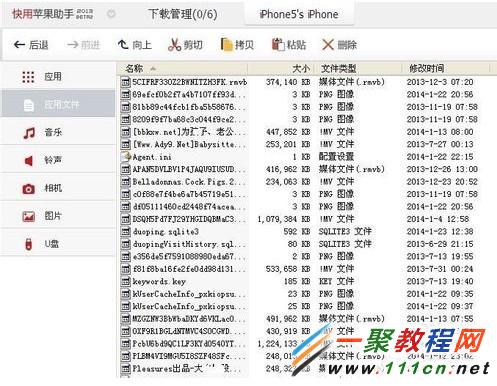Select the Agent.ini file

[152, 157]
